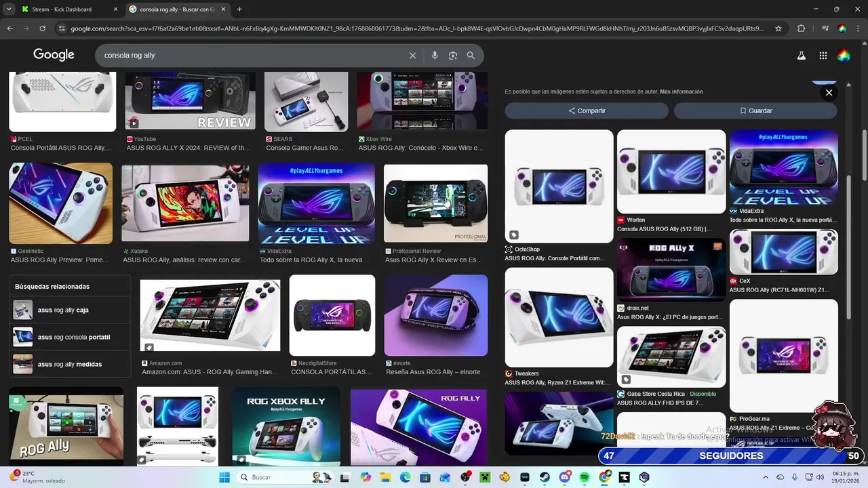Open the Gaba Store Costa Rica image
The image size is (868, 488).
coord(671,357)
